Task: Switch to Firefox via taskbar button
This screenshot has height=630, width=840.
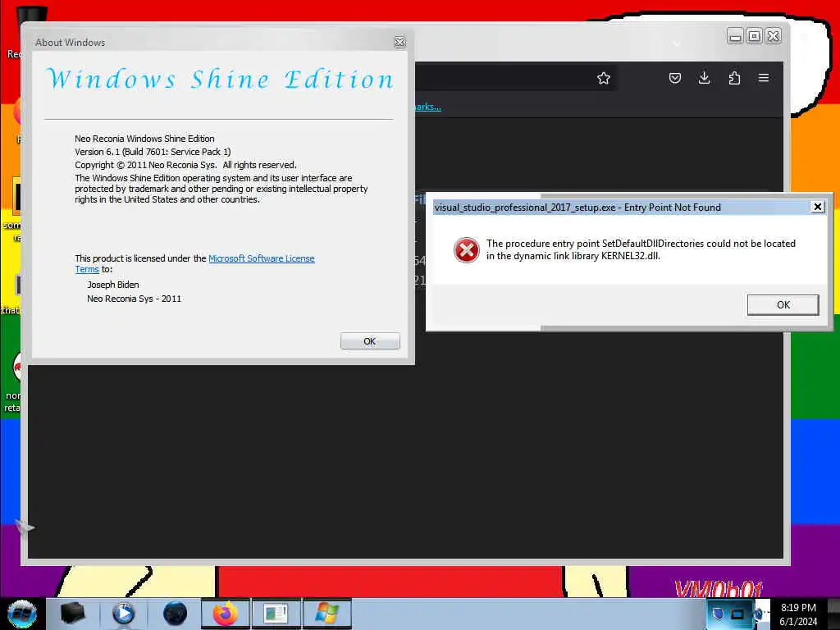Action: [x=226, y=614]
